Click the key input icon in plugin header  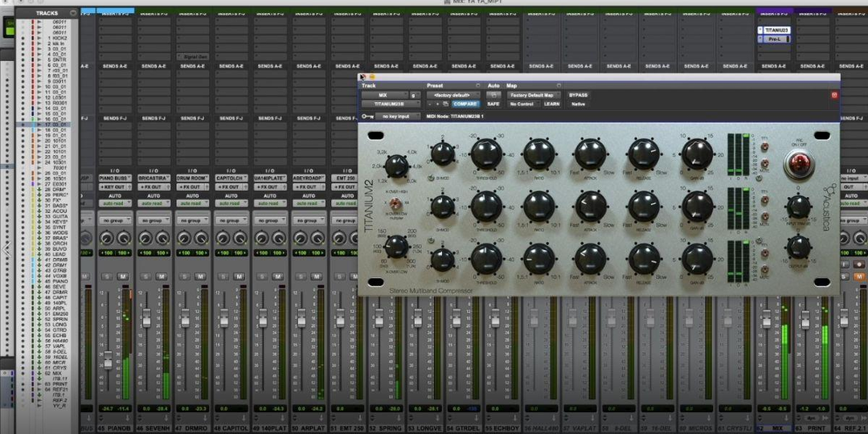367,117
